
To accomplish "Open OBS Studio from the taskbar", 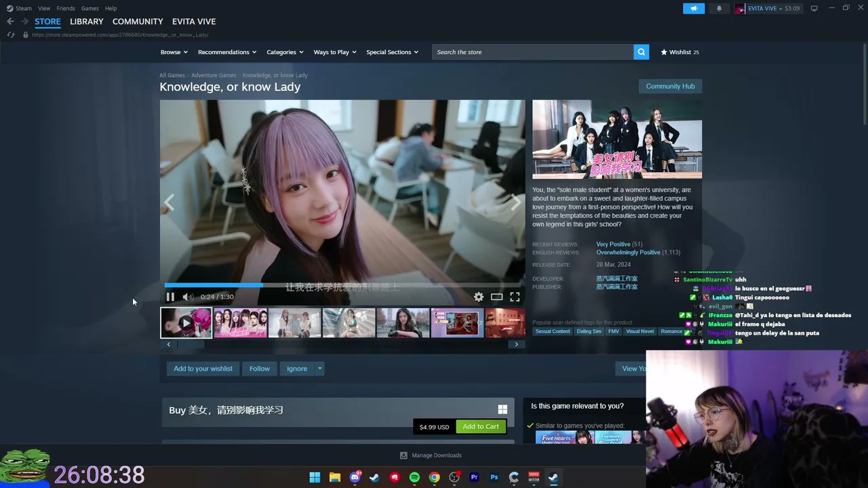I will pos(454,477).
